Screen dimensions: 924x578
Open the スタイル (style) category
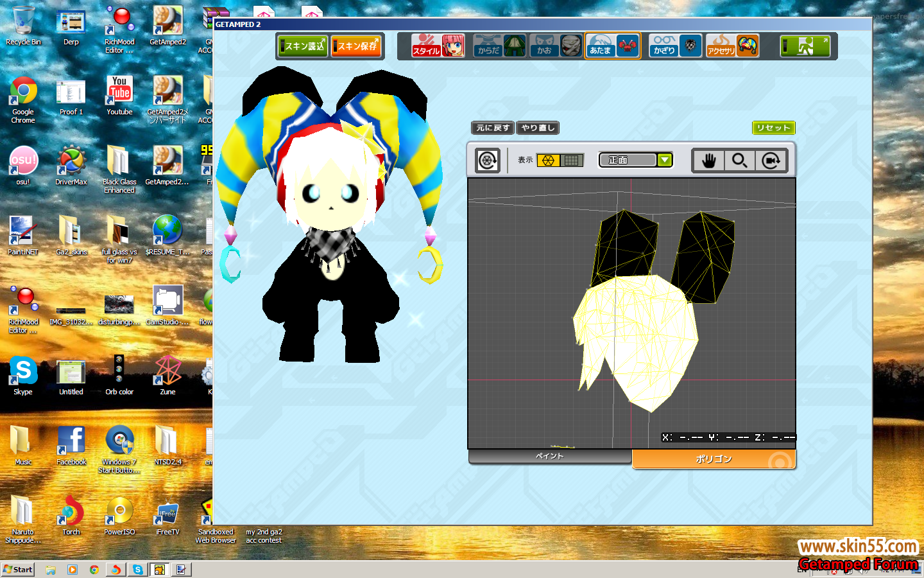pyautogui.click(x=426, y=46)
